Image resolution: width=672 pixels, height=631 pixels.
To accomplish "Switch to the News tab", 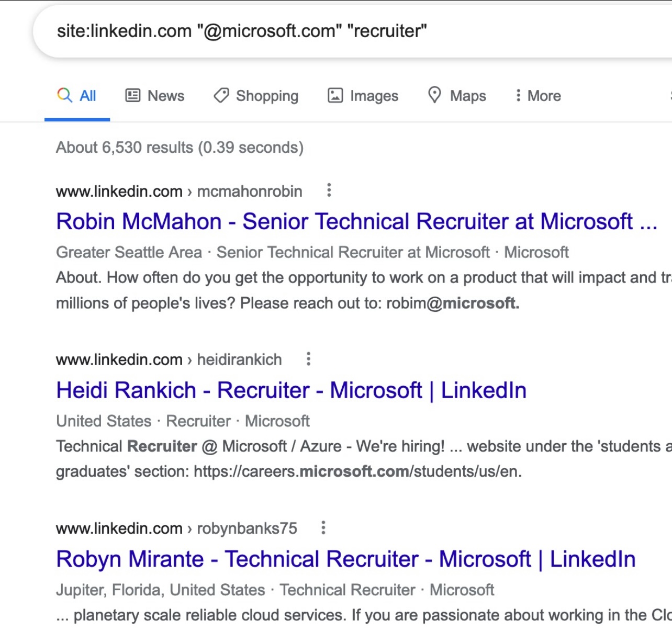I will click(155, 96).
